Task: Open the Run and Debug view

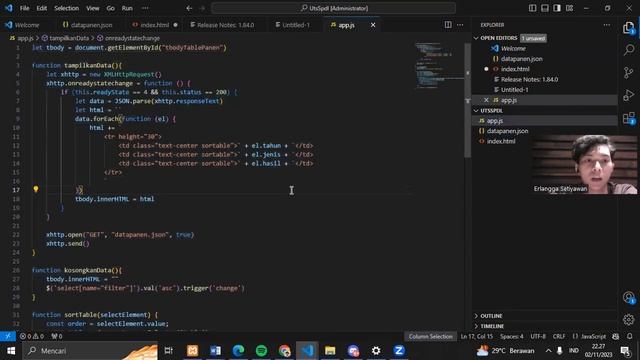Action: tap(629, 95)
